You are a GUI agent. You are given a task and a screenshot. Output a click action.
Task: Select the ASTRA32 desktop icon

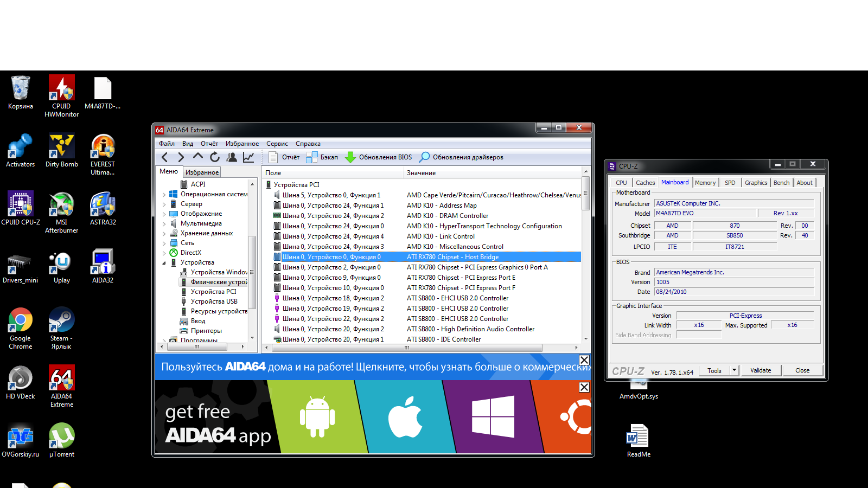point(103,209)
